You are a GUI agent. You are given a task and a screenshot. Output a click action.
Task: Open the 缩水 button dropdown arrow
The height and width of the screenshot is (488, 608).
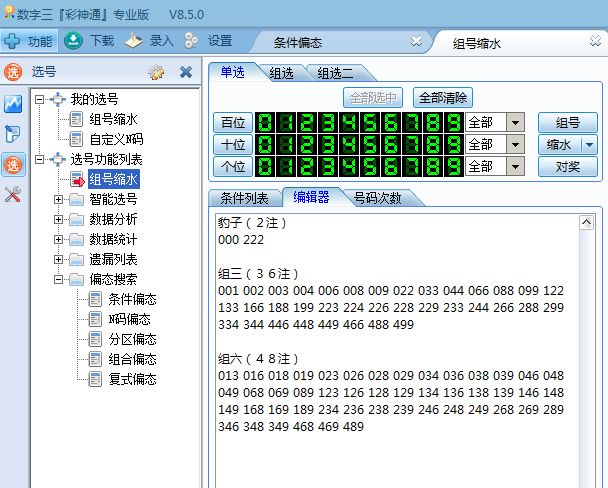589,144
